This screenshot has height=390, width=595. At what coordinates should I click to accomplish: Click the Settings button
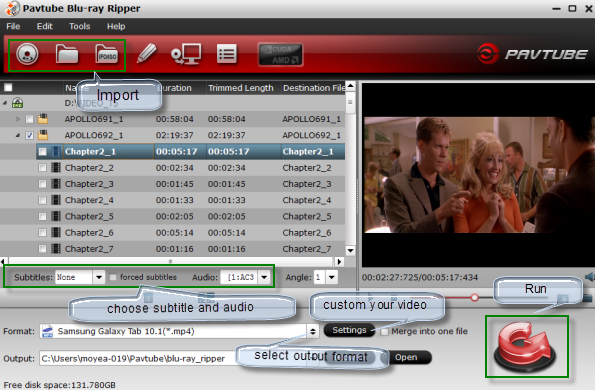pos(349,330)
